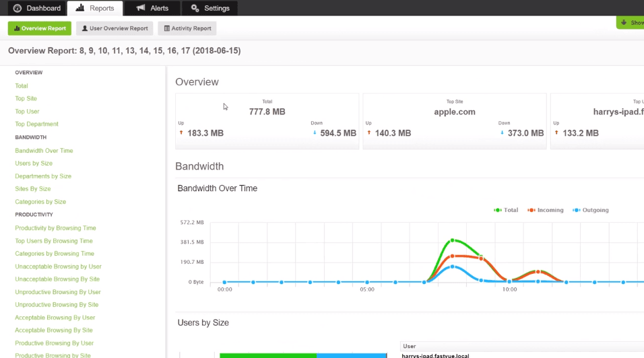The height and width of the screenshot is (358, 644).
Task: Click the apple.com top site value
Action: [455, 112]
